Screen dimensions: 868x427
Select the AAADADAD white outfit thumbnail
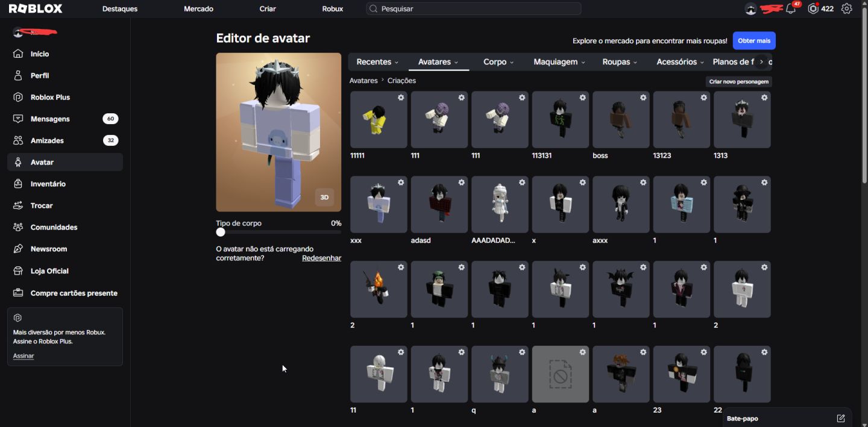(500, 204)
